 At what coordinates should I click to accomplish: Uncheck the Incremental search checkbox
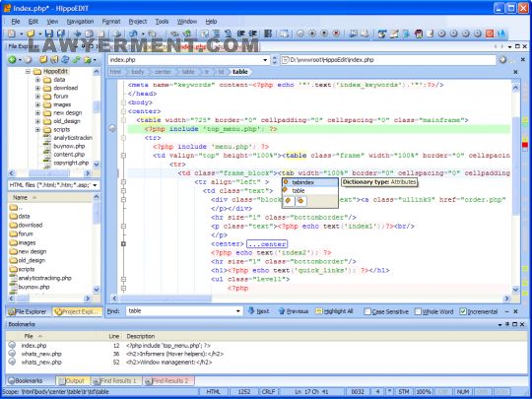pos(463,311)
